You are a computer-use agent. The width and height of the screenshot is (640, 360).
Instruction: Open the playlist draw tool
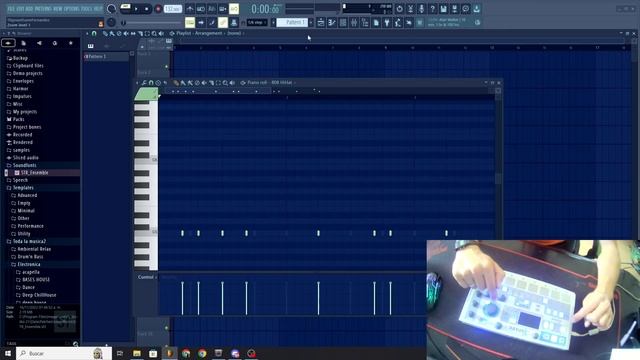[105, 33]
